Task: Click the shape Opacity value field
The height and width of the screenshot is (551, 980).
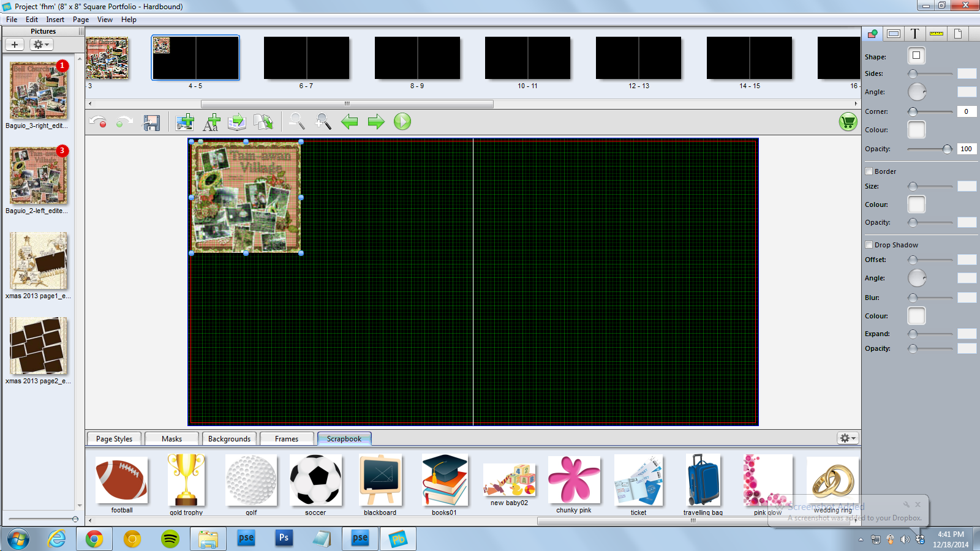Action: (967, 149)
